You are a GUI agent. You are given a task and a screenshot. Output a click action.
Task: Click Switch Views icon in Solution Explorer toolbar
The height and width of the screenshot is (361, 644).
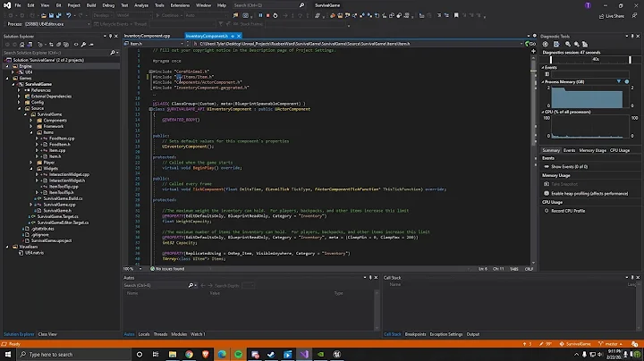coord(30,45)
